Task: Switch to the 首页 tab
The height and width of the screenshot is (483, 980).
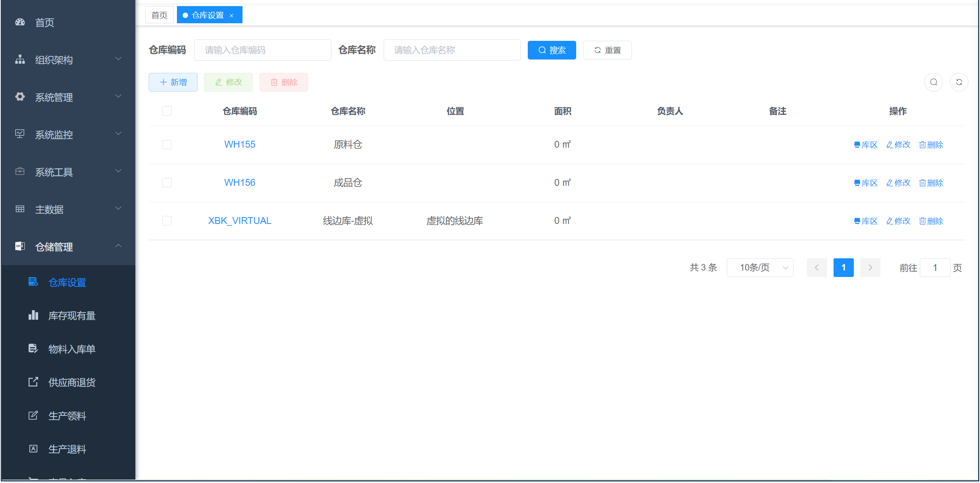Action: click(x=159, y=15)
